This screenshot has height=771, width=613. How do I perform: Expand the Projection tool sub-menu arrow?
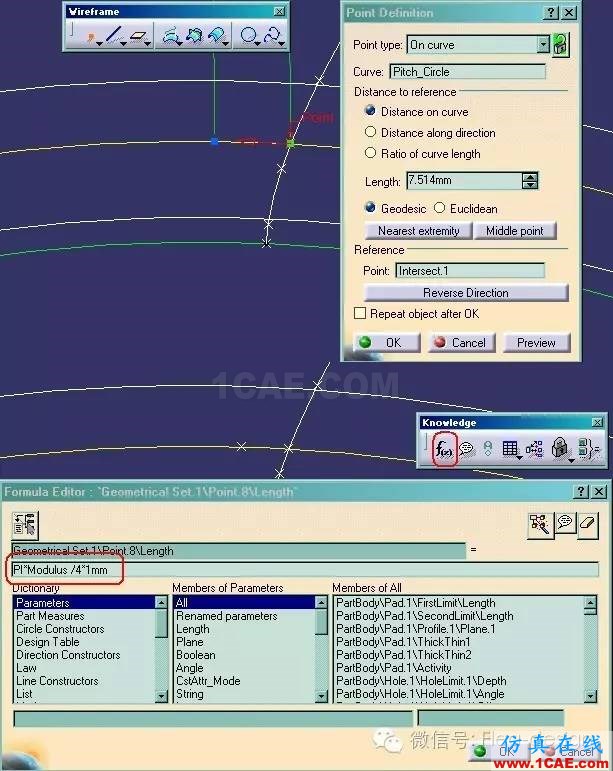click(179, 44)
